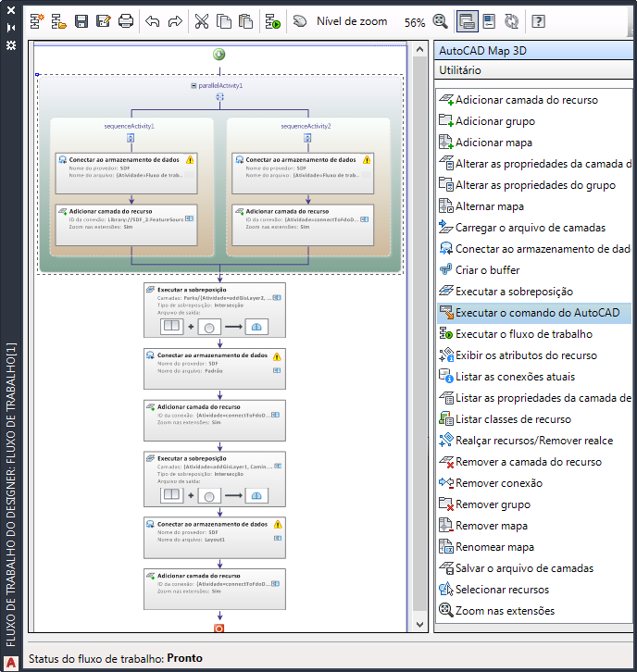Open binding icon on the Layout1 connect activity
The image size is (637, 672).
pyautogui.click(x=278, y=538)
